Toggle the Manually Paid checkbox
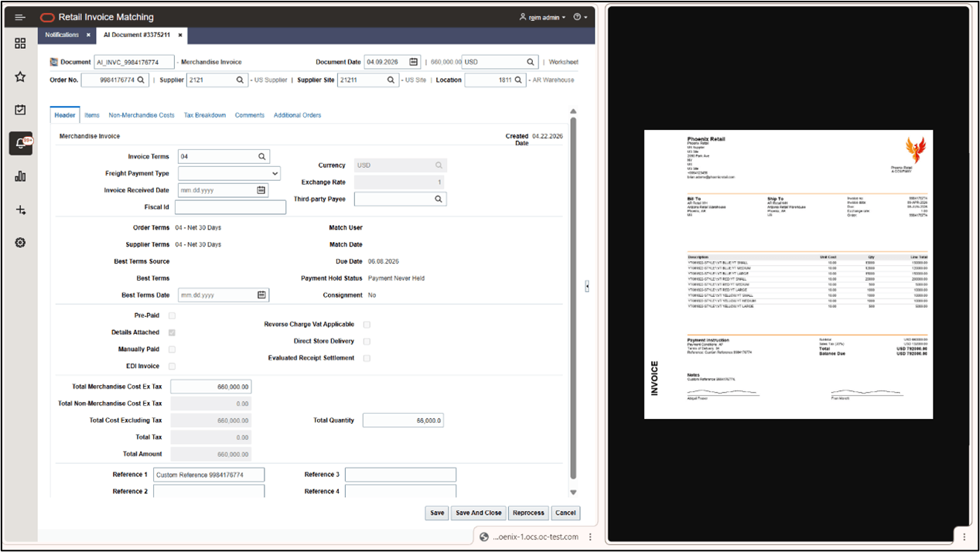The image size is (980, 552). pos(172,349)
